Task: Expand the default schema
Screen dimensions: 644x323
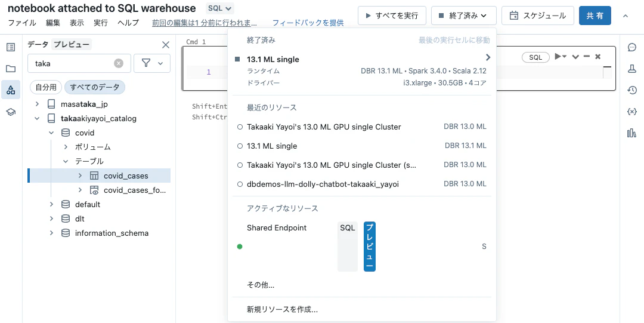Action: click(51, 205)
